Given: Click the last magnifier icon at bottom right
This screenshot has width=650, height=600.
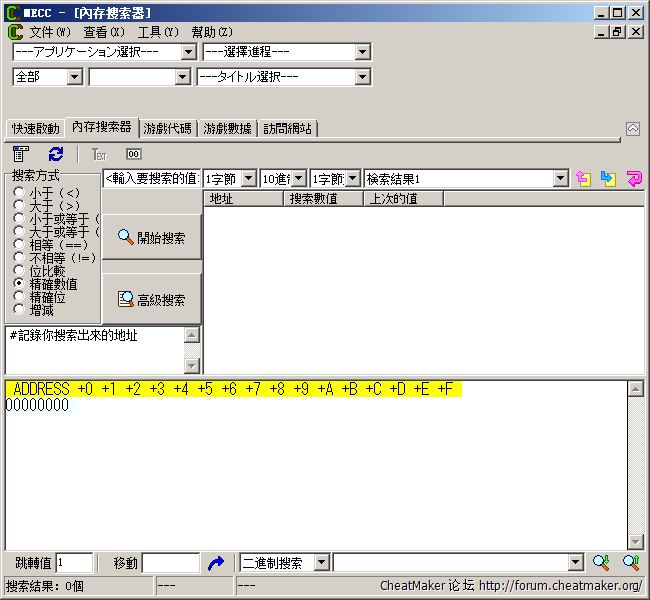Looking at the screenshot, I should tap(631, 563).
